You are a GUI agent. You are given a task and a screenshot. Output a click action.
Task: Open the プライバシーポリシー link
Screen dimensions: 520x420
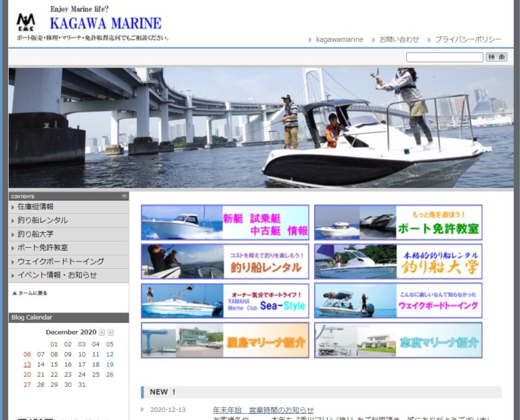point(468,39)
